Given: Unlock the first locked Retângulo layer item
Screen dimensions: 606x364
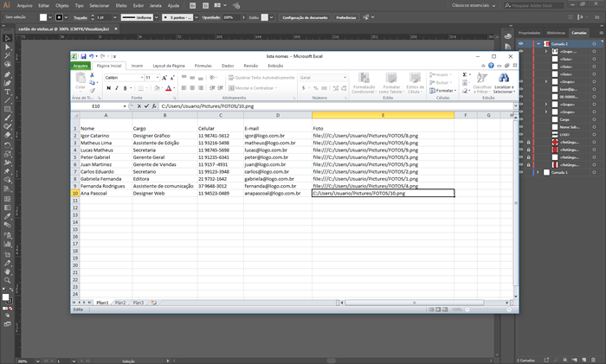Looking at the screenshot, I should (528, 142).
